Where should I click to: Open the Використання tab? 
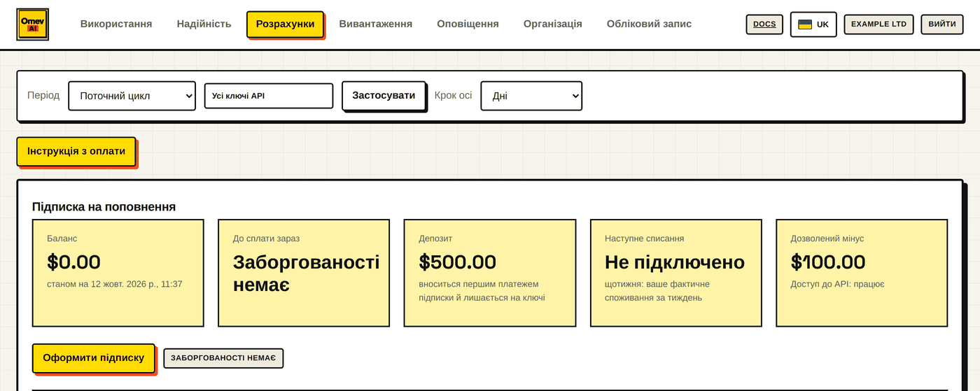pyautogui.click(x=116, y=24)
